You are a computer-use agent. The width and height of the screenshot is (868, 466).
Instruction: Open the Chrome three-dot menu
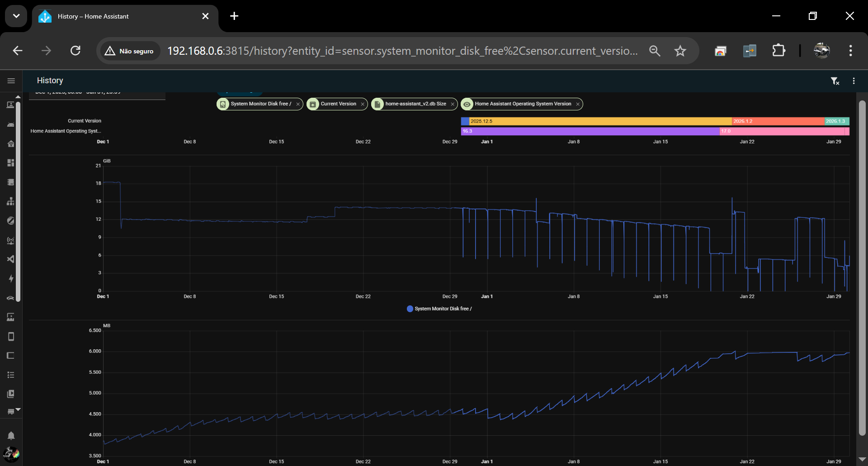[x=850, y=51]
